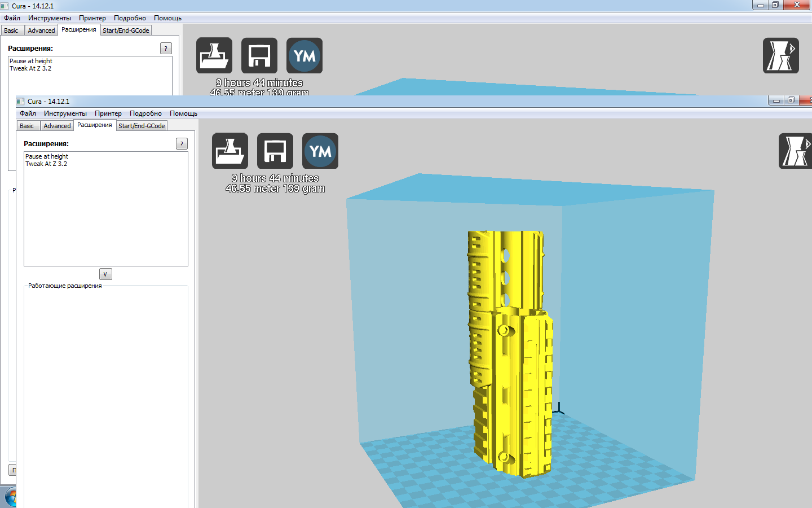
Task: Click plugin help ? button in back window
Action: [x=166, y=49]
